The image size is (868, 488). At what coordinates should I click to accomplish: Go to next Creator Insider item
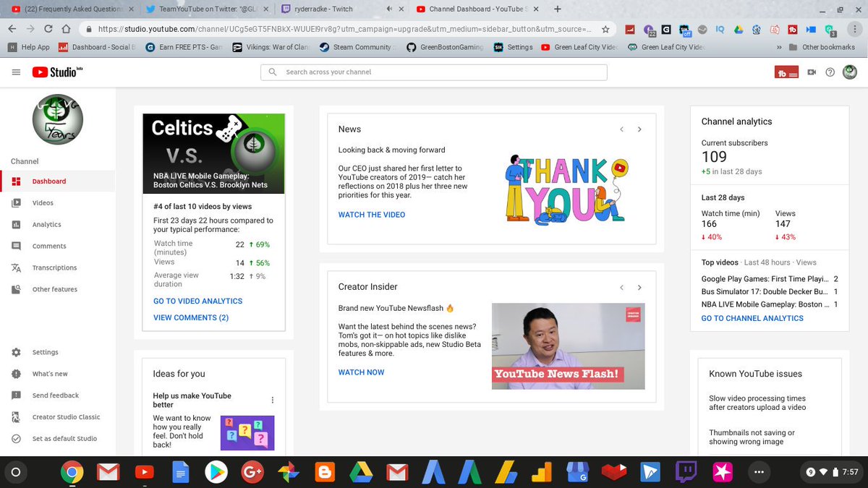(x=639, y=287)
